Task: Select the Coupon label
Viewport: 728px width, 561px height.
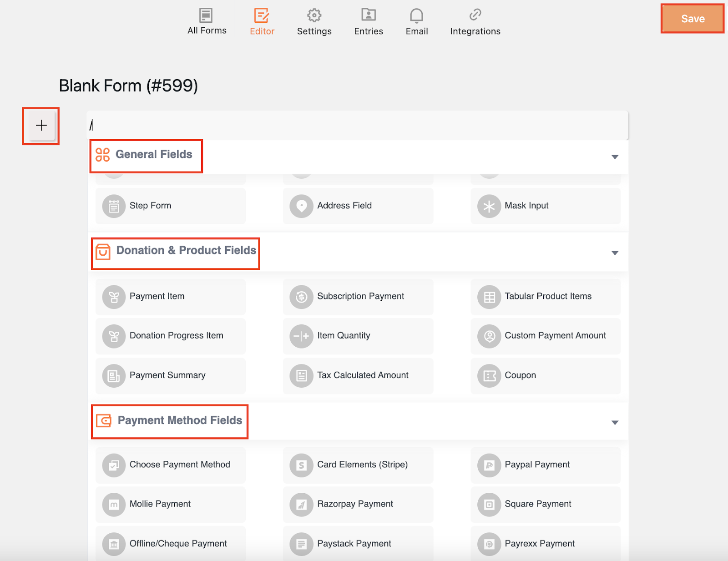Action: click(x=520, y=375)
